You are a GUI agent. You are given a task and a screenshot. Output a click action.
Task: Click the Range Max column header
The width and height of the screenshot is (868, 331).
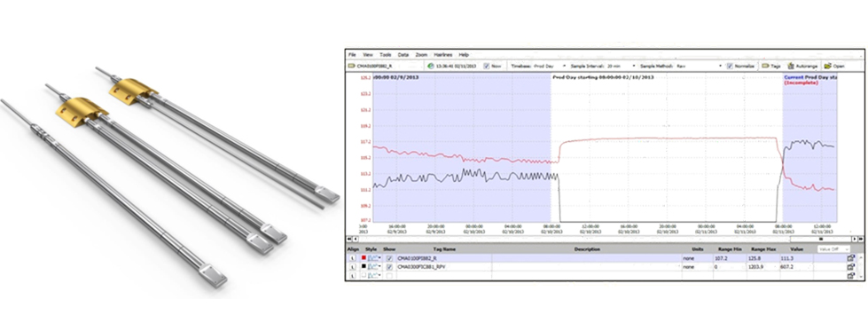pos(763,249)
